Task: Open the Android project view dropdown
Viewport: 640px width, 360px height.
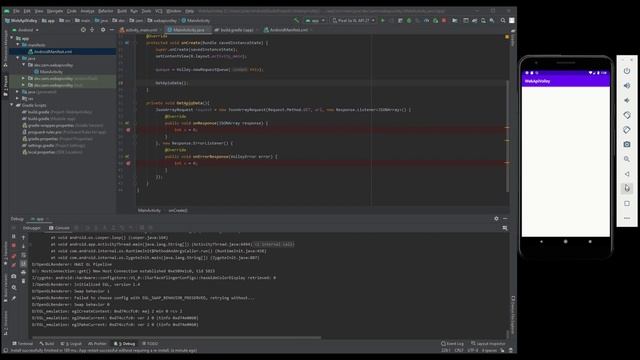Action: 25,30
